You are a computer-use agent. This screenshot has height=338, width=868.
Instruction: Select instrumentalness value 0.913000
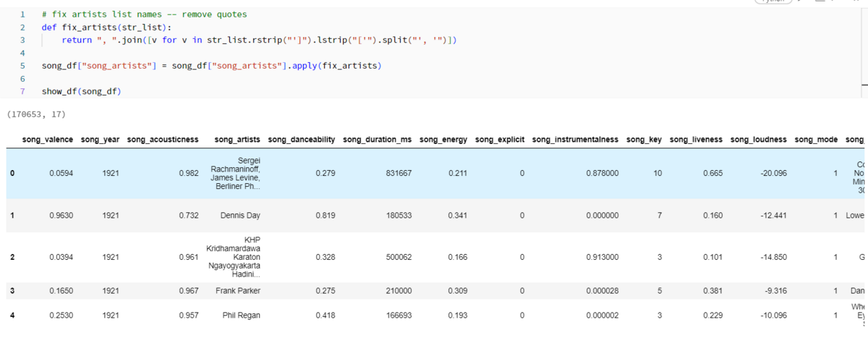pyautogui.click(x=602, y=257)
